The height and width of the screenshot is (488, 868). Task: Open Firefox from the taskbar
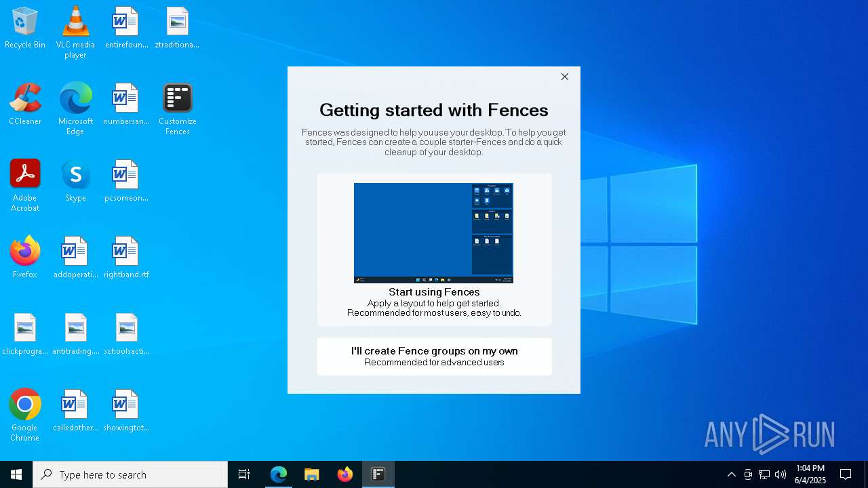click(x=345, y=474)
